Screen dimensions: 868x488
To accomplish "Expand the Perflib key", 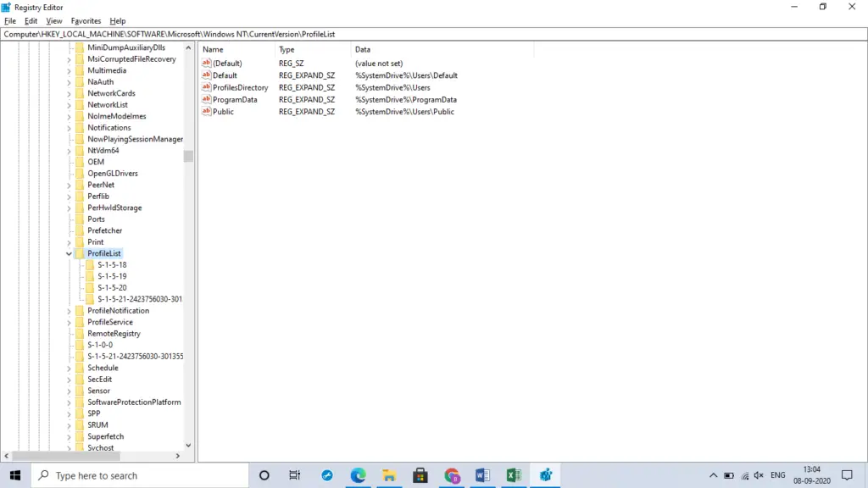I will point(70,197).
